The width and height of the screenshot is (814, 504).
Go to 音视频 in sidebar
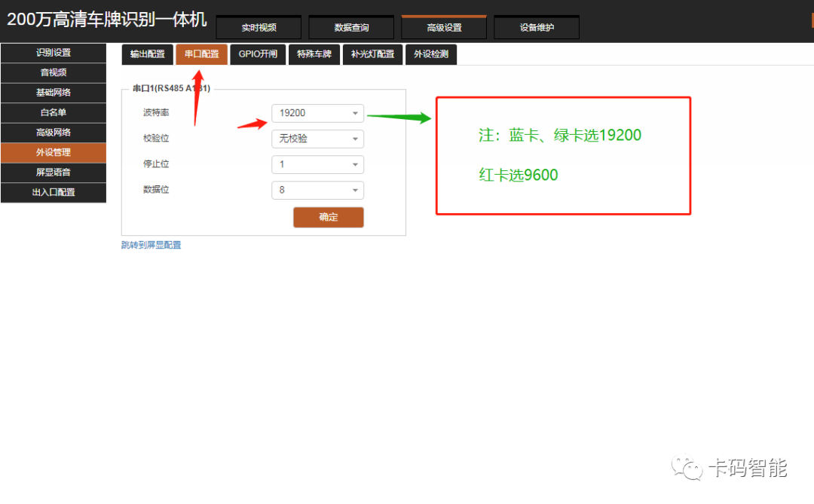[x=54, y=72]
